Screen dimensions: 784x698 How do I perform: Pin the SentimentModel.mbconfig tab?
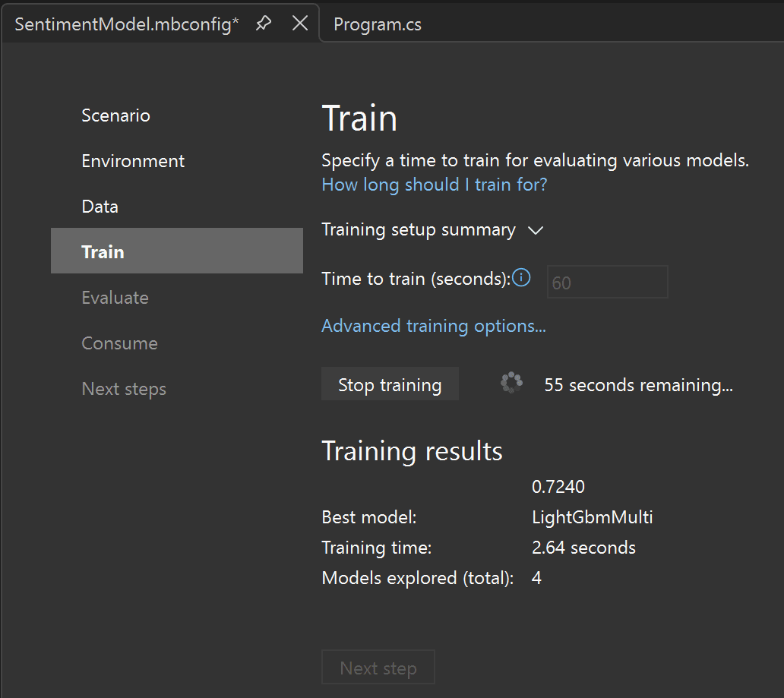coord(264,24)
